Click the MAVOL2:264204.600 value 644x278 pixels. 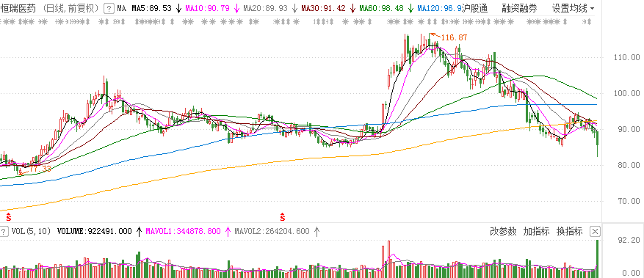point(272,232)
